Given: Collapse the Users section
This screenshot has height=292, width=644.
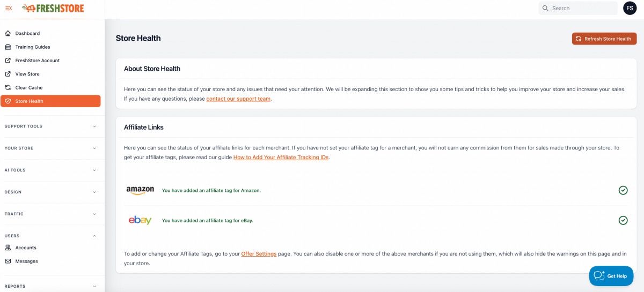Looking at the screenshot, I should tap(50, 236).
